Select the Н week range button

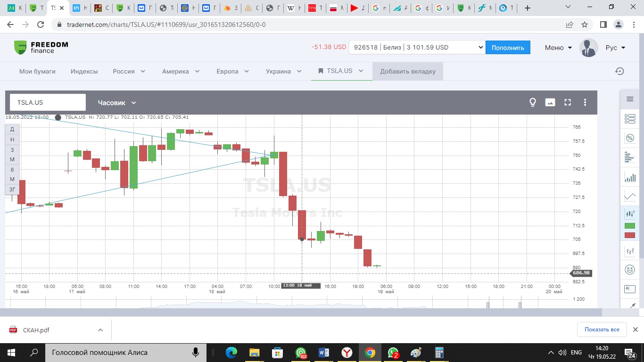(x=12, y=140)
